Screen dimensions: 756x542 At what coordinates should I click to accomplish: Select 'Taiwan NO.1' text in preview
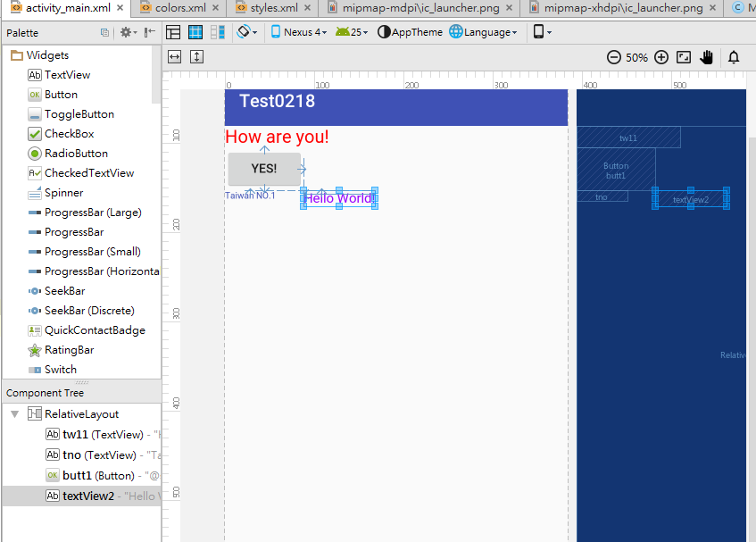(x=250, y=196)
